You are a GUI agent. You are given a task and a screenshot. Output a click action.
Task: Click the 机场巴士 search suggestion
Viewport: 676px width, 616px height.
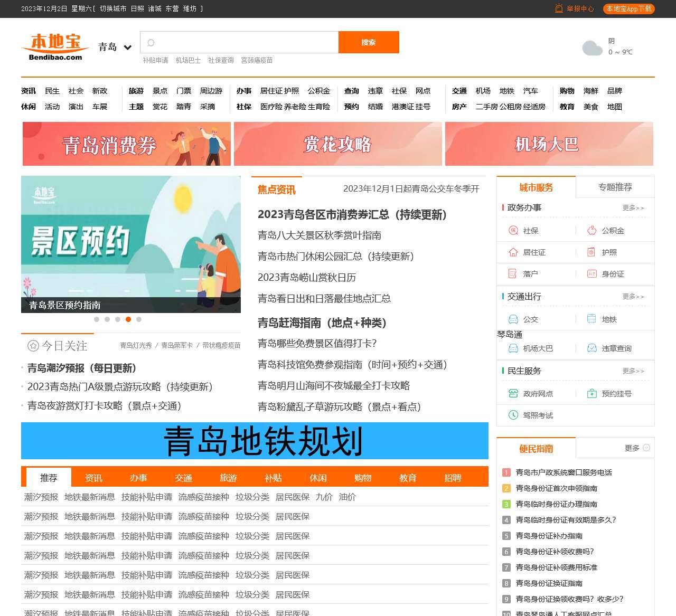[x=188, y=61]
